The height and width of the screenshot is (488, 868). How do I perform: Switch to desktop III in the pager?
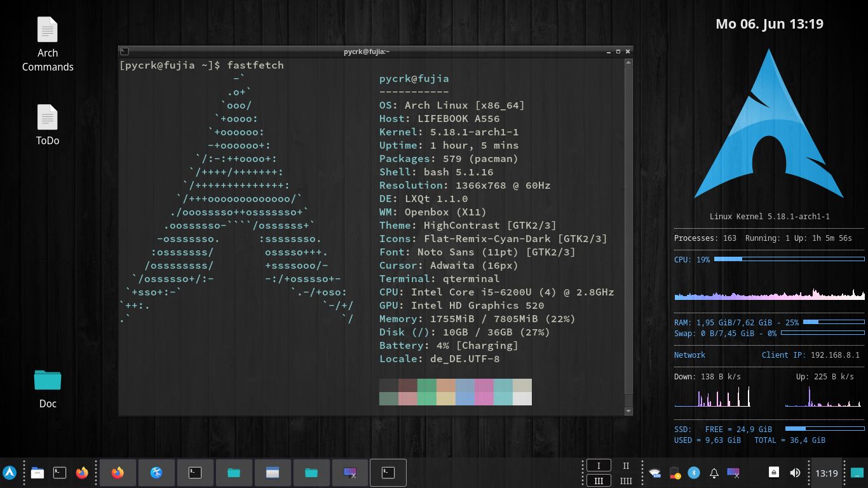coord(599,481)
